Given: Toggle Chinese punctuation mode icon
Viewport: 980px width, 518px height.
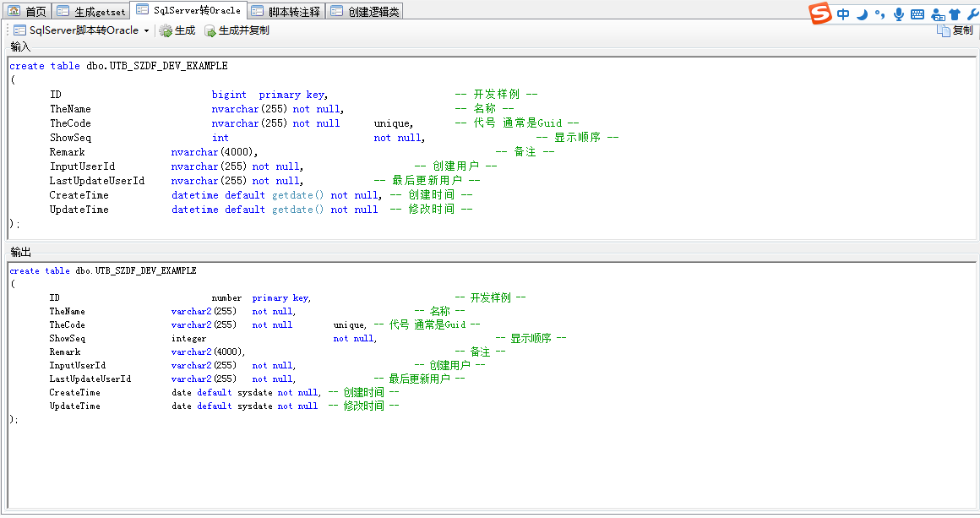Looking at the screenshot, I should [880, 14].
